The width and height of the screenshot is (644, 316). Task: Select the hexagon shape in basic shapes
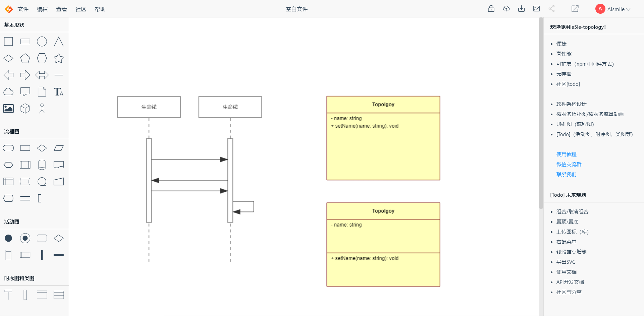pos(42,58)
